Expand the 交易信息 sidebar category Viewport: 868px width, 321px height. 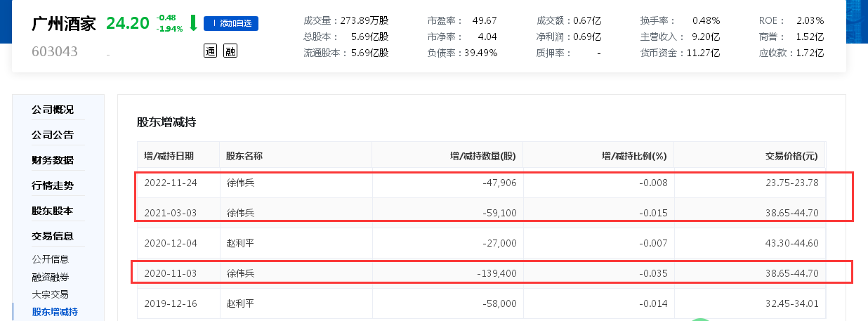pyautogui.click(x=53, y=236)
